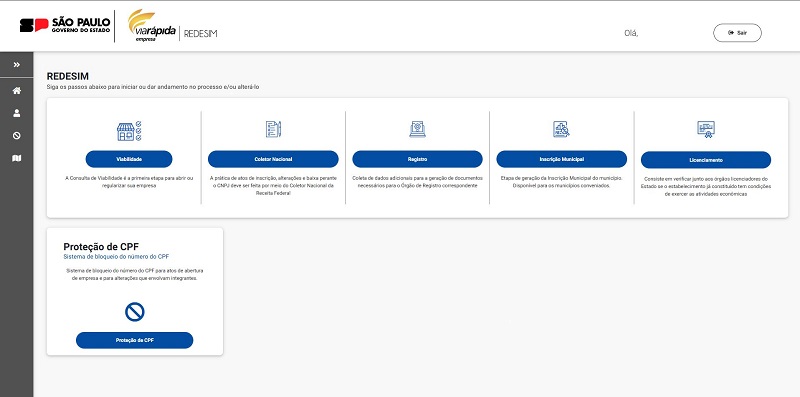The width and height of the screenshot is (800, 397).
Task: Open the Licenciamento step
Action: (x=706, y=160)
